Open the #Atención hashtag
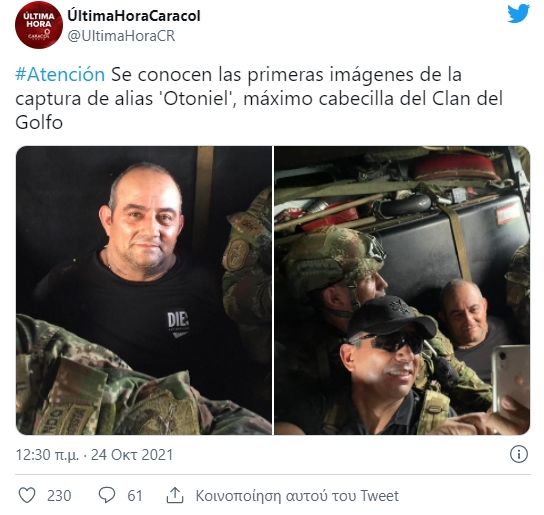The height and width of the screenshot is (515, 544). pos(60,75)
